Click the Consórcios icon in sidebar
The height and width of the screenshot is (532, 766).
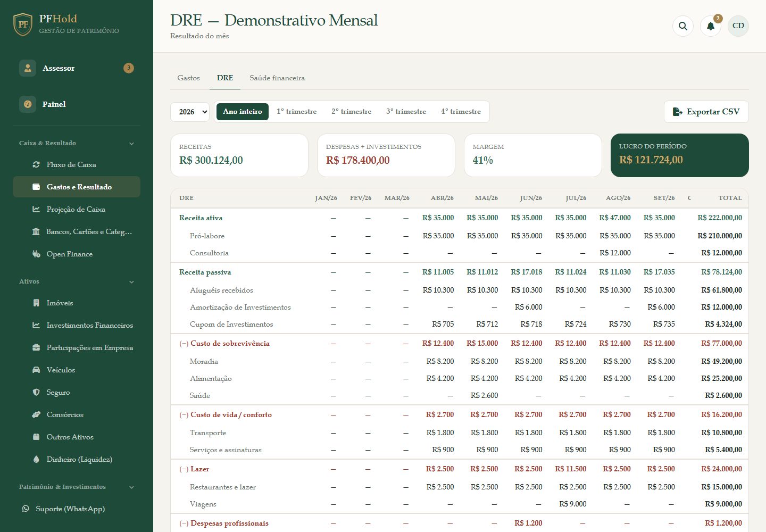tap(36, 414)
